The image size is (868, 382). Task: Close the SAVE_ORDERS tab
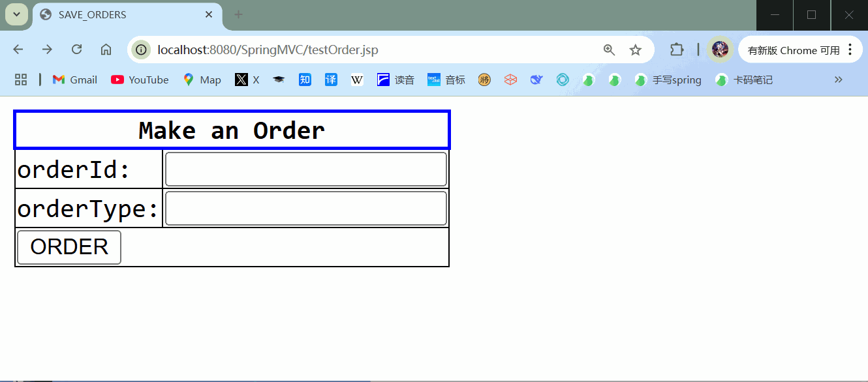(209, 14)
